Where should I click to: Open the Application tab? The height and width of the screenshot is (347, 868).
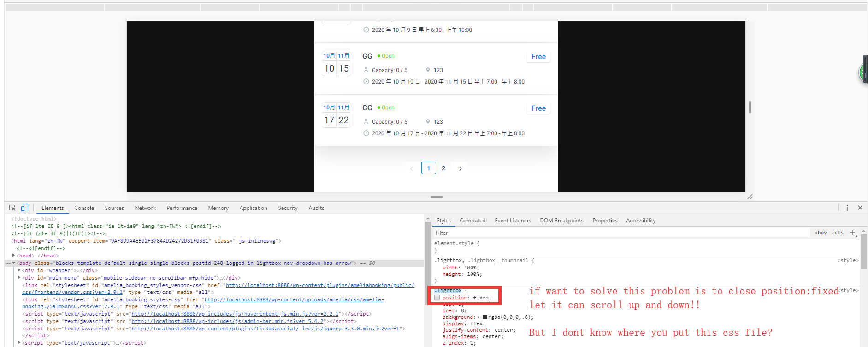(253, 208)
